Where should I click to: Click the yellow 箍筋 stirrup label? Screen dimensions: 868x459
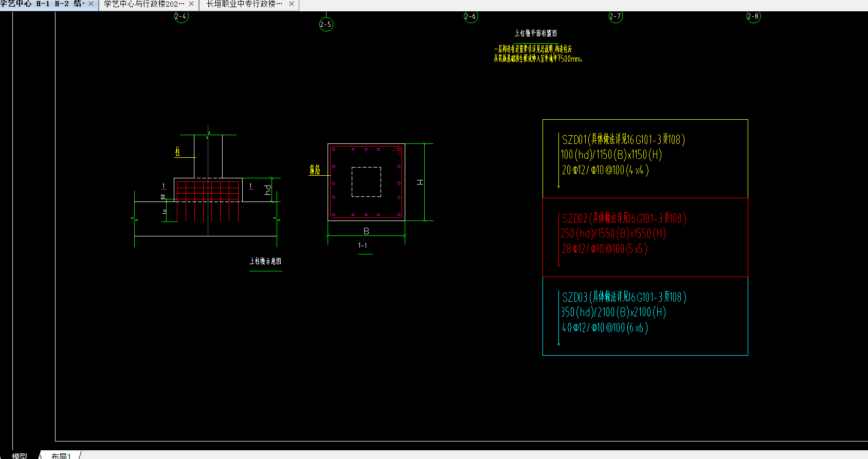(315, 170)
